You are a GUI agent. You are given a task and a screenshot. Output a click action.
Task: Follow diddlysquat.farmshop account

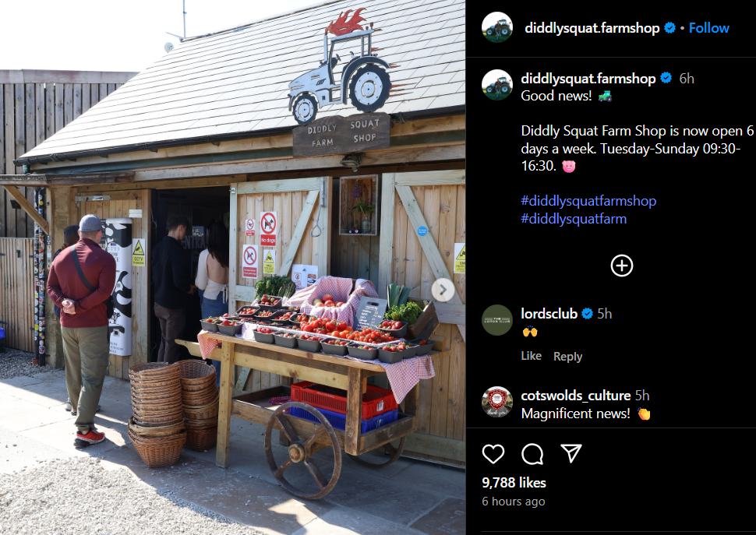(x=708, y=28)
